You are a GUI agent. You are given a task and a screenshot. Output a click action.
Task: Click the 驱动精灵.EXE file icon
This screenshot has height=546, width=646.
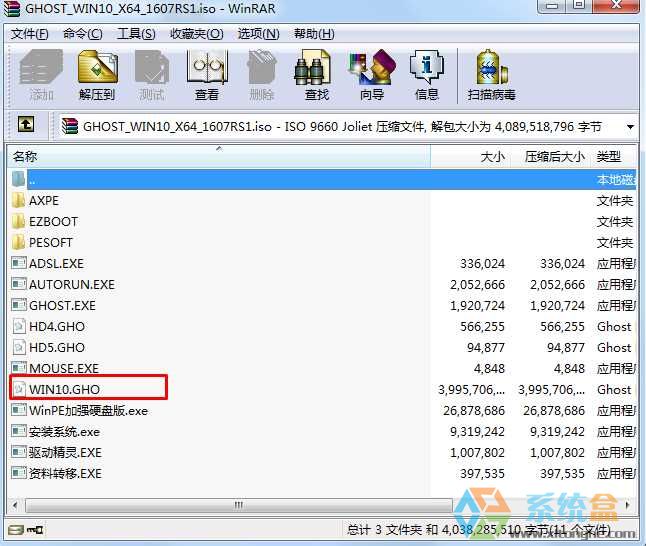(x=19, y=452)
